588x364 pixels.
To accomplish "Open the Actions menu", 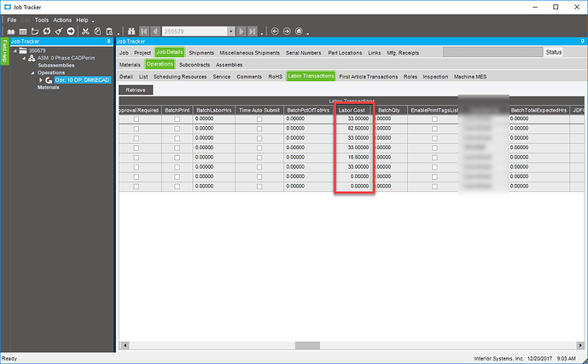I will point(62,20).
